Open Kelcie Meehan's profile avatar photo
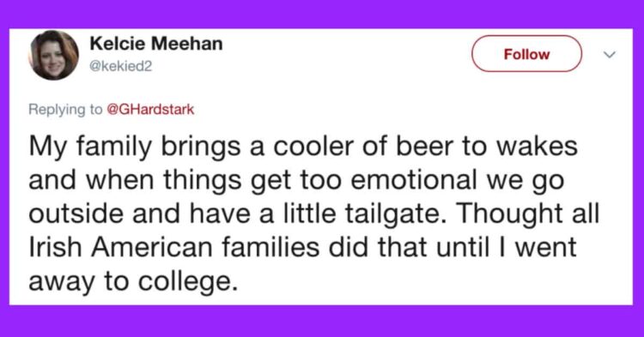The width and height of the screenshot is (644, 337). [x=53, y=55]
